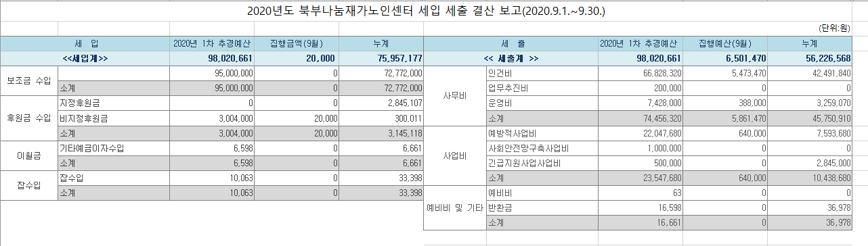Select the '<< 세출계 >>' total row label

[511, 58]
